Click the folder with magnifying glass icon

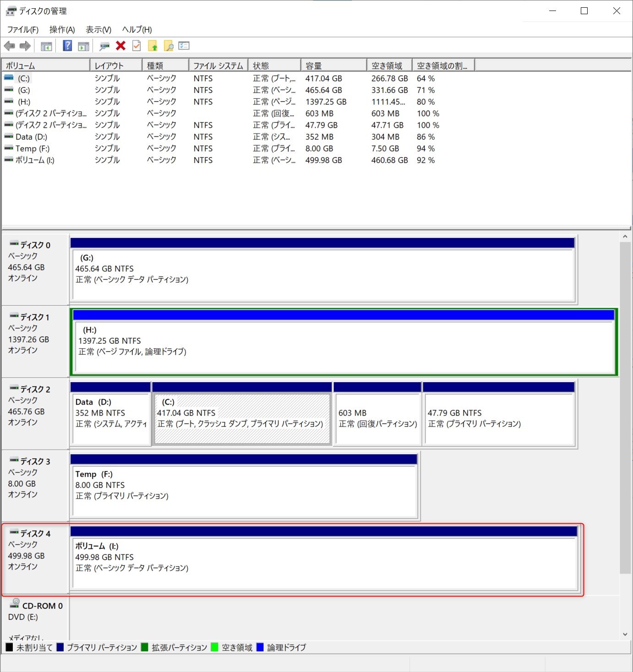(x=169, y=46)
